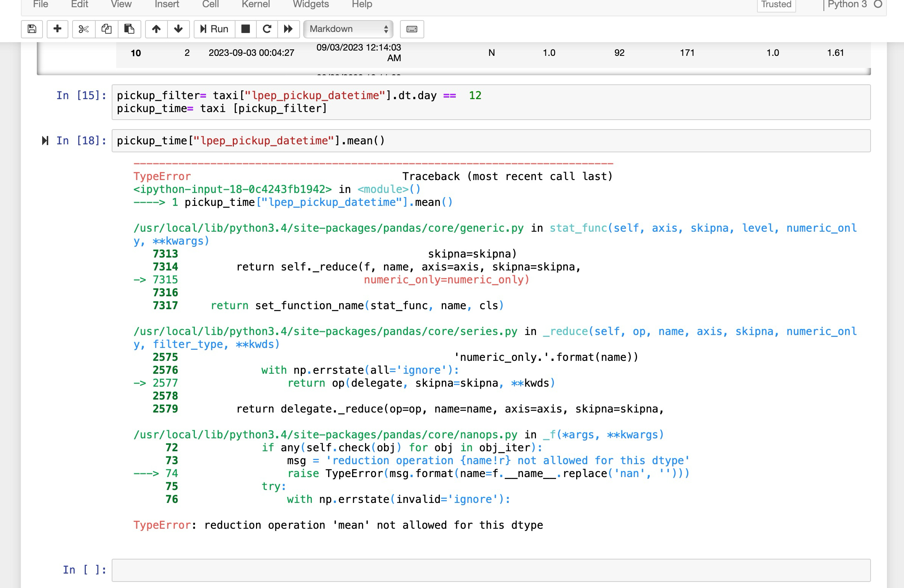
Task: Cut selected cell with scissors icon
Action: point(84,29)
